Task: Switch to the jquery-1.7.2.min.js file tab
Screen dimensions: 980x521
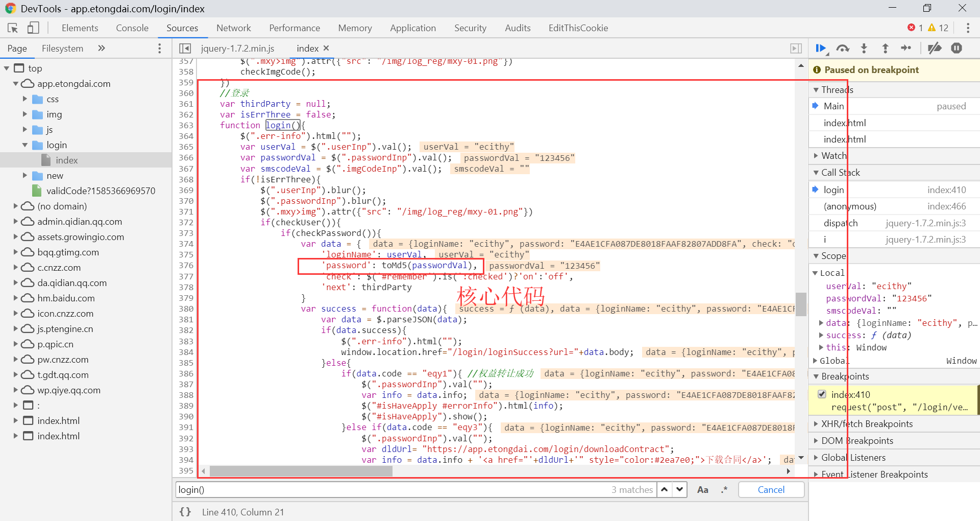Action: tap(237, 49)
